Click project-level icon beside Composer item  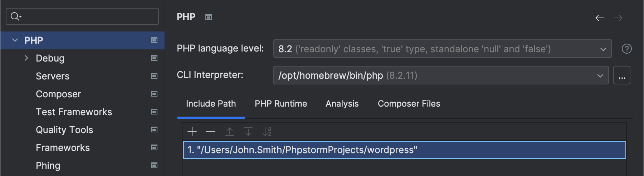[x=154, y=94]
